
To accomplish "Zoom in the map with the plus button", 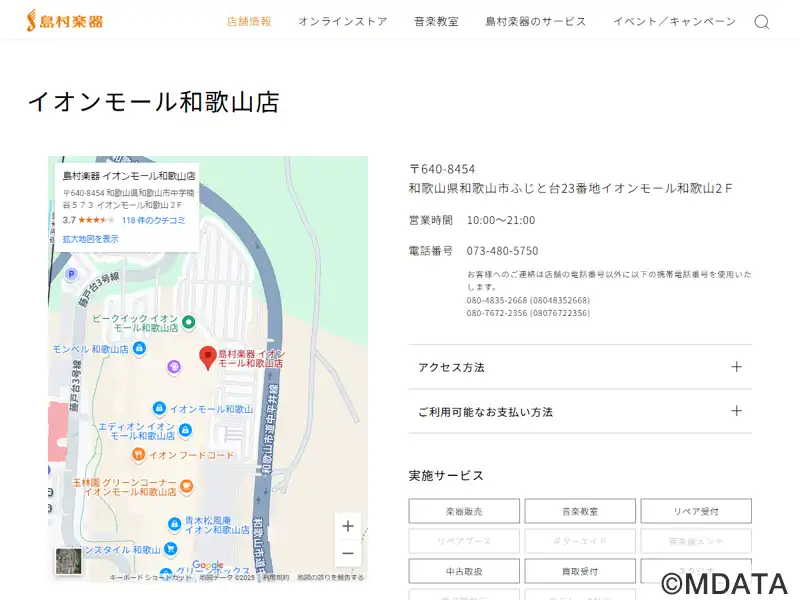I will [x=348, y=526].
